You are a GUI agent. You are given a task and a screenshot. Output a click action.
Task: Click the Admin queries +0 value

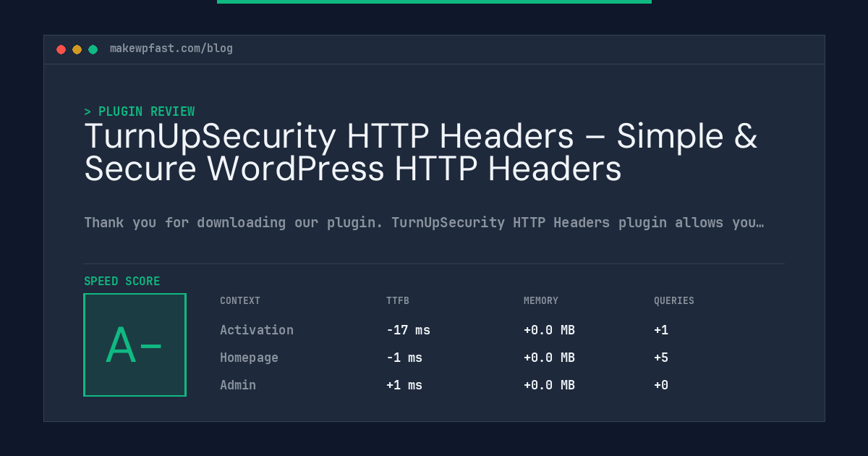(661, 385)
